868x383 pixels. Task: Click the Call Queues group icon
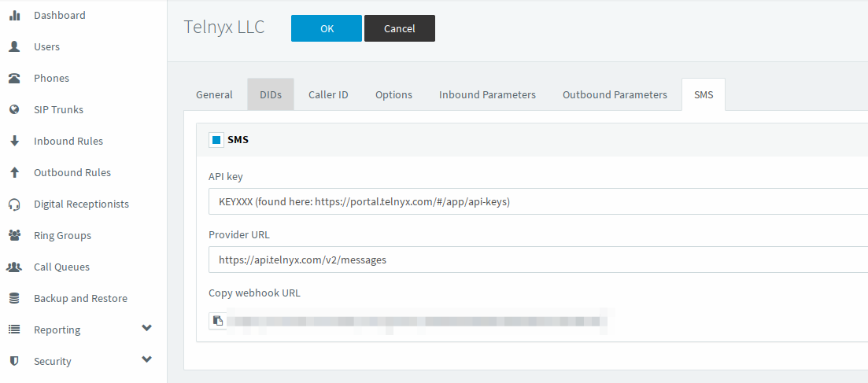[x=14, y=267]
